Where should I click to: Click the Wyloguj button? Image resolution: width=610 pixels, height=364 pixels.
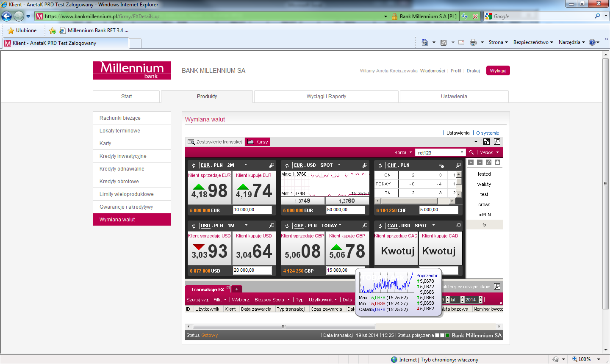(x=498, y=71)
